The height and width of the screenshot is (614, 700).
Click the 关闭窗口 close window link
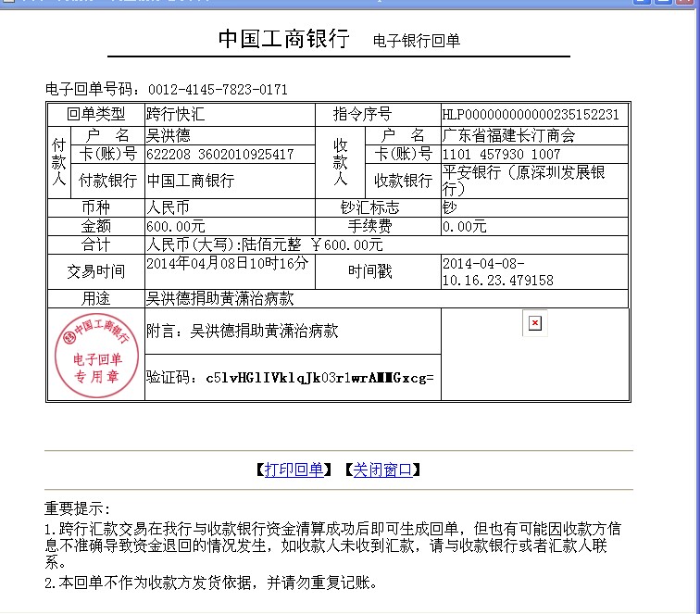[381, 470]
